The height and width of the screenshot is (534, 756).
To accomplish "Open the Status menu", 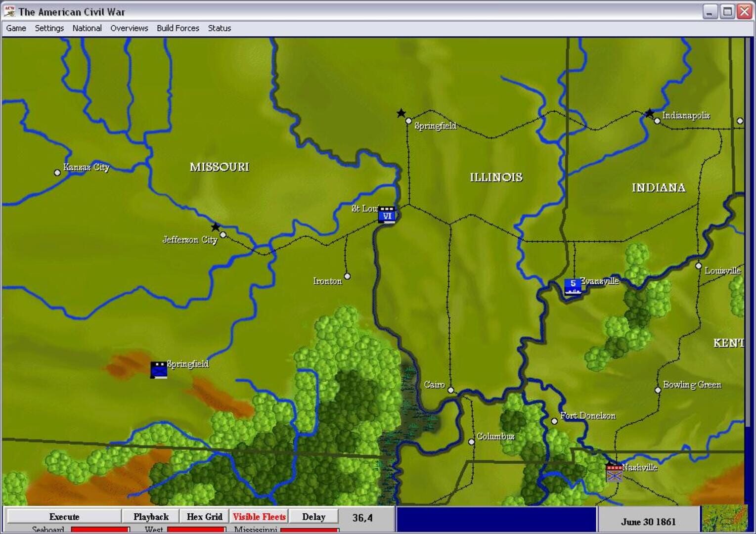I will (219, 28).
